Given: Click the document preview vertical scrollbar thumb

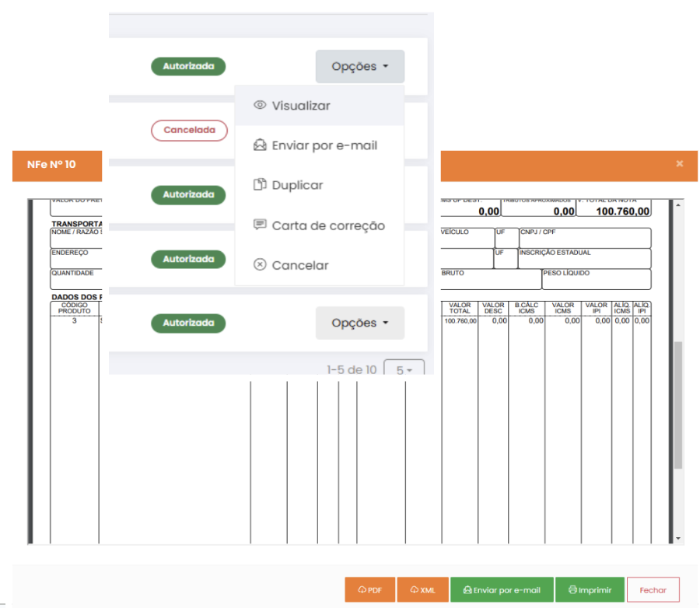Looking at the screenshot, I should [x=677, y=404].
